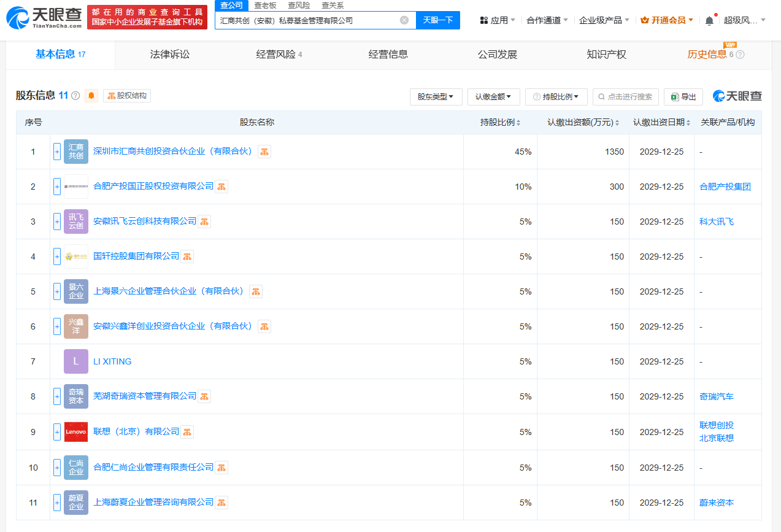Expand row 4 国轩控股集团 with plus button
The height and width of the screenshot is (532, 781).
coord(57,256)
